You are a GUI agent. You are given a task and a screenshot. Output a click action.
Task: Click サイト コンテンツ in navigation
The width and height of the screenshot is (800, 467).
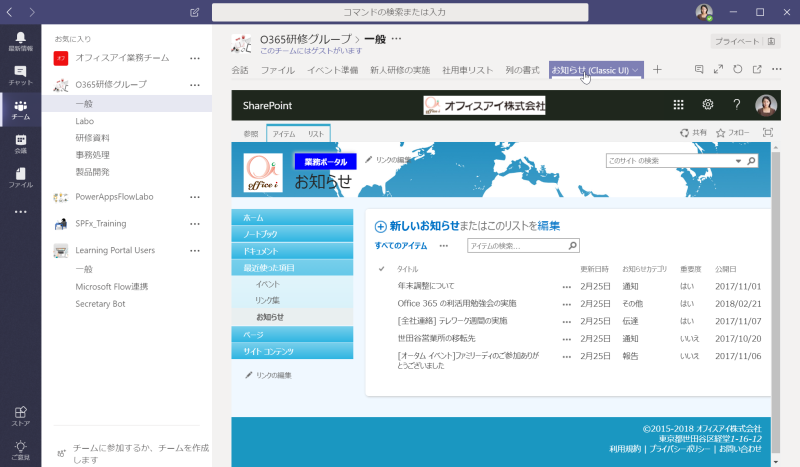coord(292,351)
